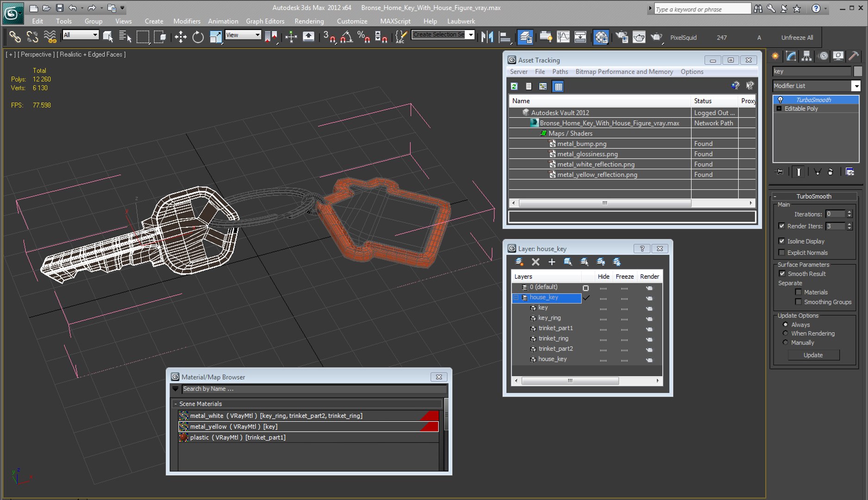Click the Select and Link tool
868x500 pixels.
coord(15,37)
